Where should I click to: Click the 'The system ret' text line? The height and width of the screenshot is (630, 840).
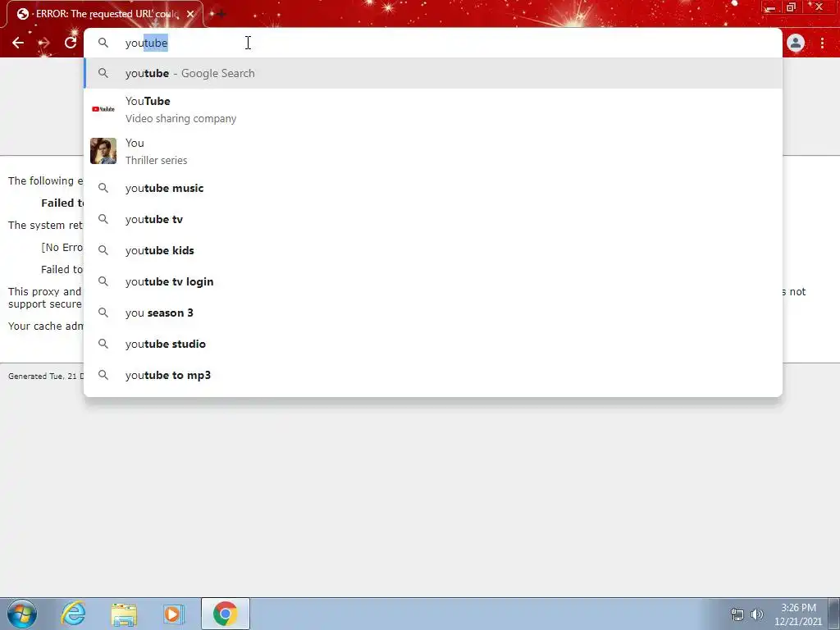pyautogui.click(x=46, y=225)
